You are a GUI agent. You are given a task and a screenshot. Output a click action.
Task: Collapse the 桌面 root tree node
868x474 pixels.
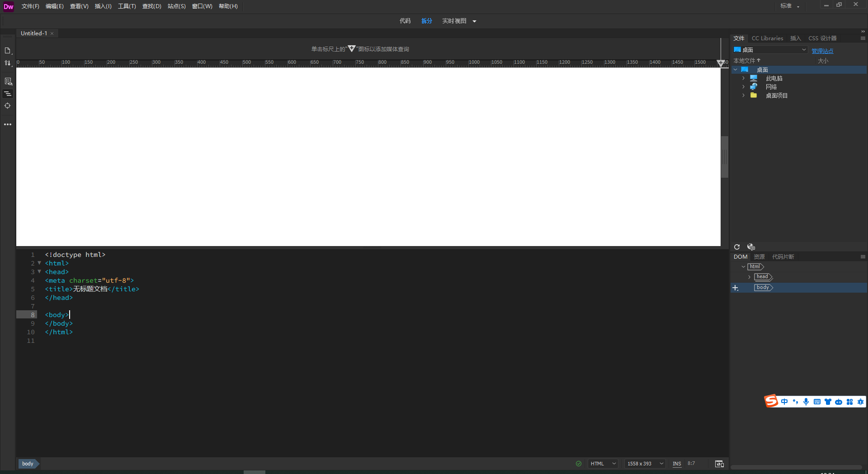click(736, 70)
